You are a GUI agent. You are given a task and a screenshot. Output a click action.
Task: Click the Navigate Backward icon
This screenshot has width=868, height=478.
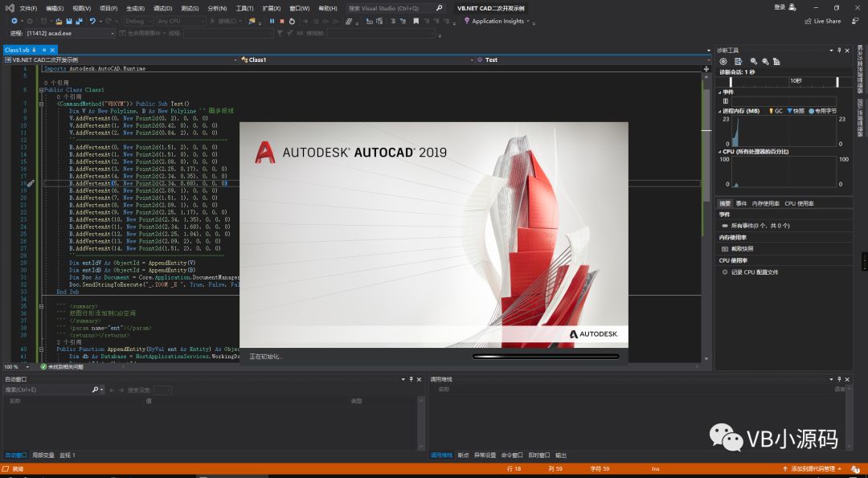pyautogui.click(x=14, y=21)
